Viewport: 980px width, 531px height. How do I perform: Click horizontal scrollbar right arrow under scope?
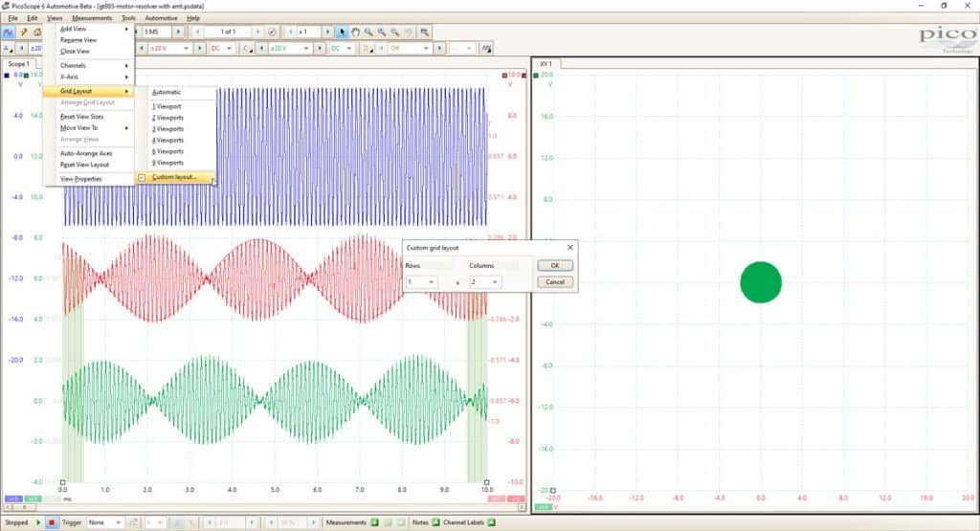click(522, 507)
